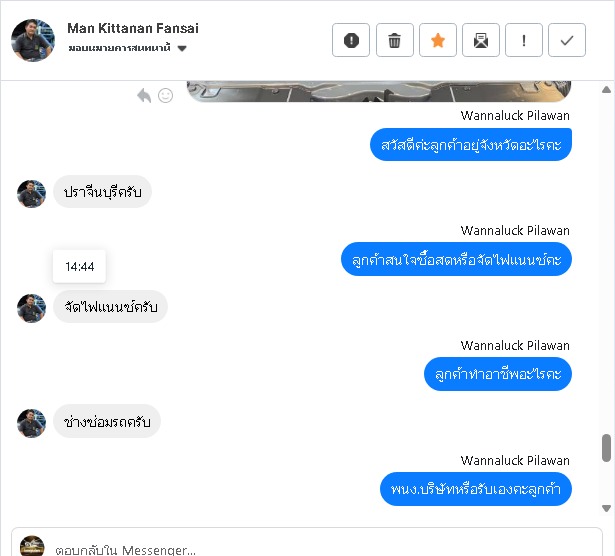Click the vertical scrollbar thumb
The height and width of the screenshot is (556, 615).
pyautogui.click(x=606, y=448)
